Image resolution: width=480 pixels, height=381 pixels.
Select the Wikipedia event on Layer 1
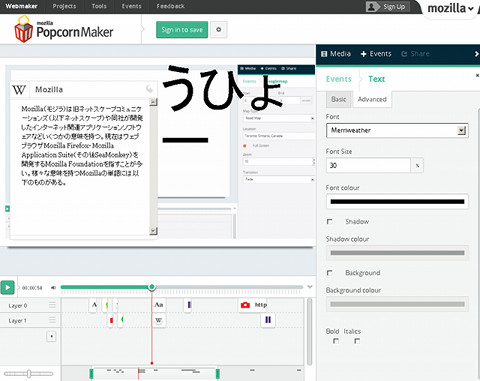(x=159, y=320)
